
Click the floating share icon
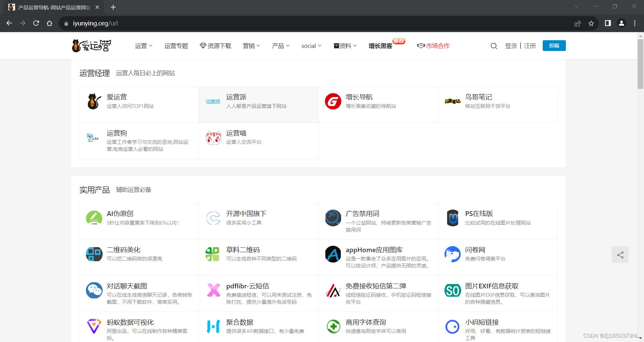[620, 255]
